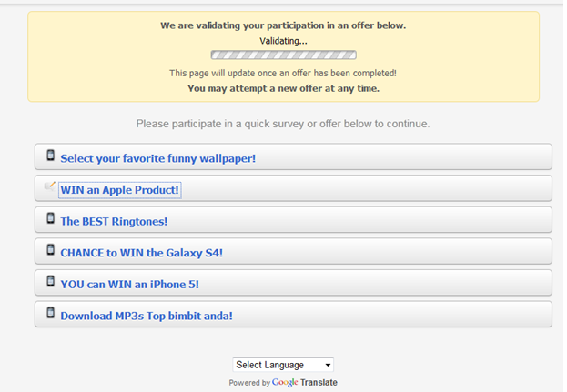Click the Validating progress bar
The width and height of the screenshot is (567, 392).
(x=283, y=55)
